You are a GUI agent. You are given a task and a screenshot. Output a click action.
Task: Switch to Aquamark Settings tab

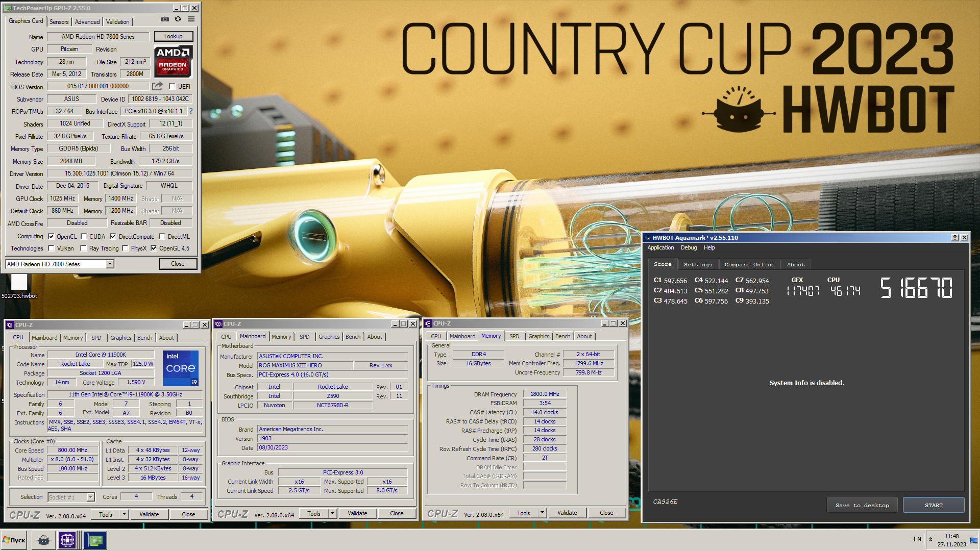698,265
